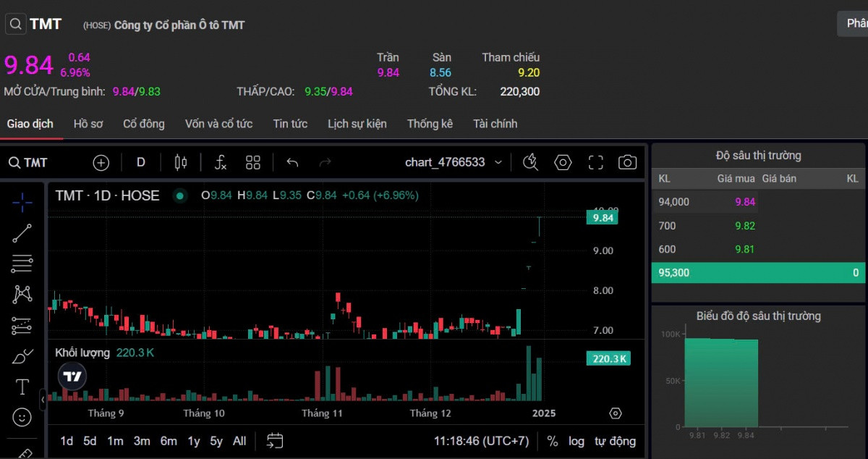This screenshot has width=868, height=459.
Task: Click the reference price 9.20
Action: click(529, 72)
